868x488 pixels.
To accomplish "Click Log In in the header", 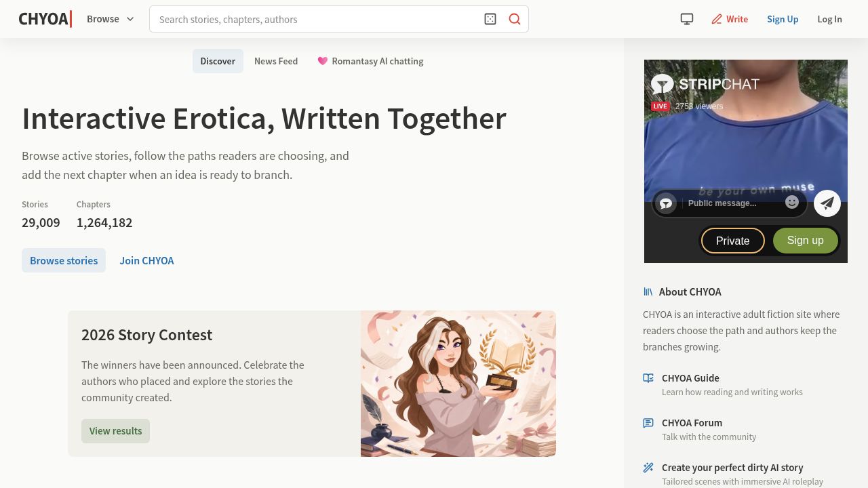I will coord(829,19).
